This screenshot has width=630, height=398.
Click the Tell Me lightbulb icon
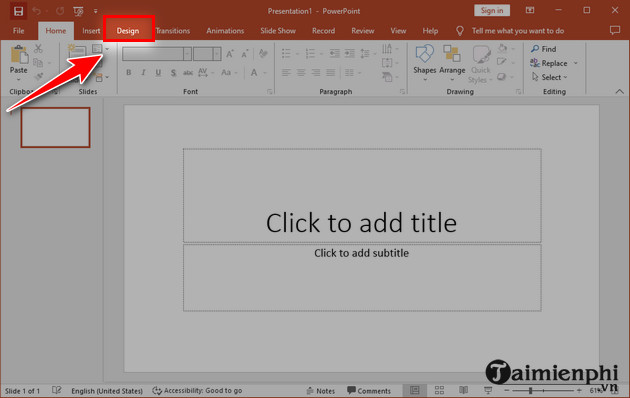460,31
